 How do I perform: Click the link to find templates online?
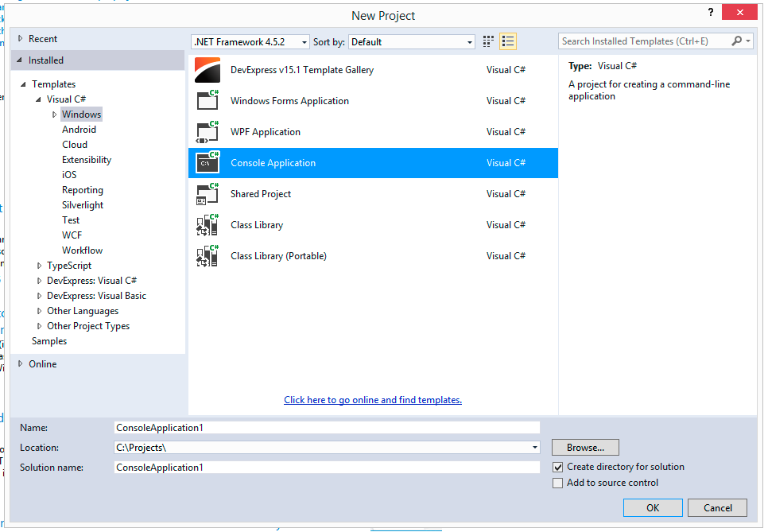tap(372, 399)
